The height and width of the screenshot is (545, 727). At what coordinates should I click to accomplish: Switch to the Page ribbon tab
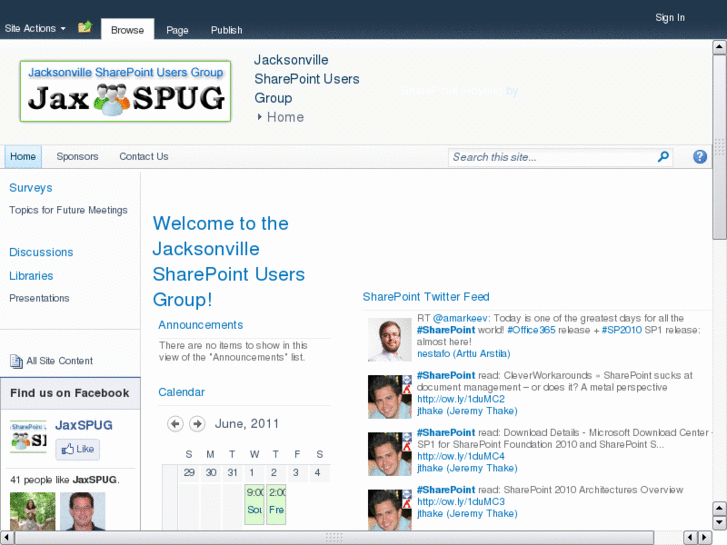177,30
